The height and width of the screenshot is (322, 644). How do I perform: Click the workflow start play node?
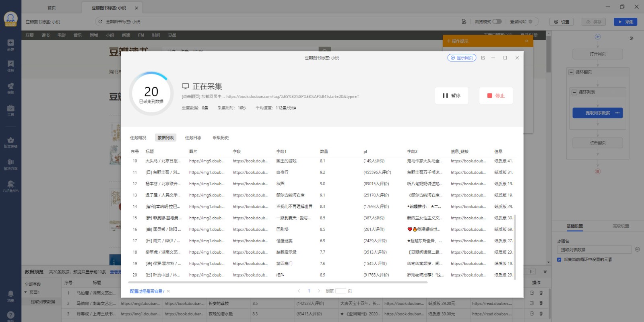(598, 37)
